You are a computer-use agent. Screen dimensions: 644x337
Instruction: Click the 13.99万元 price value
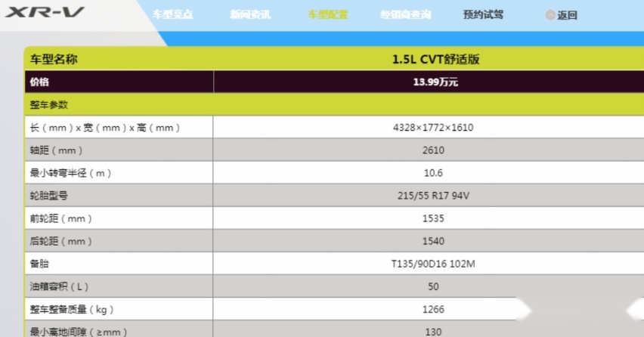pos(435,82)
